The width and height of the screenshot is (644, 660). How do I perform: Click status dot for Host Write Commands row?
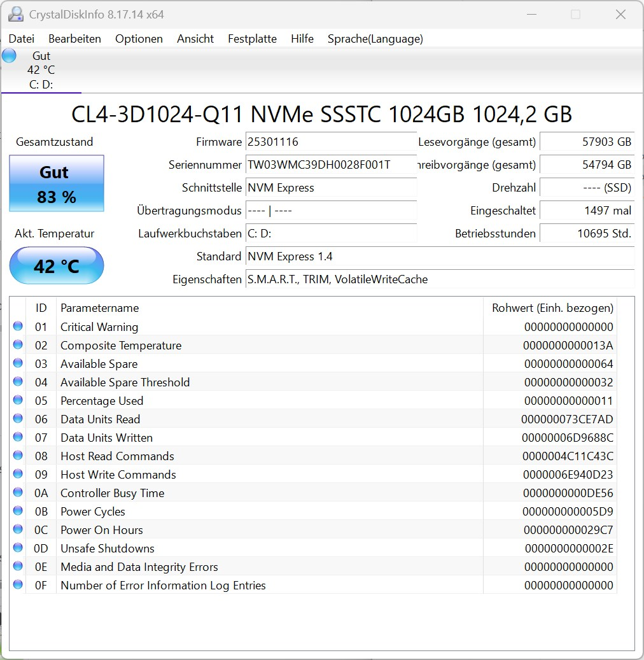click(18, 474)
